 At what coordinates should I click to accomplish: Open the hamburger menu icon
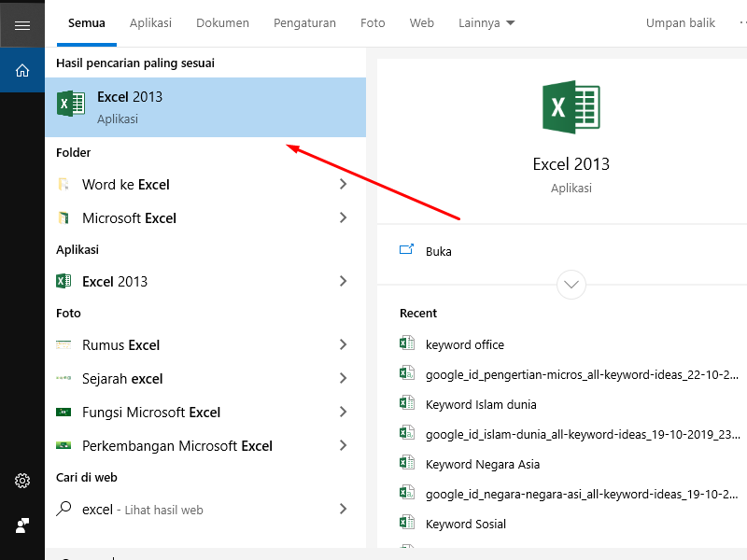21,25
